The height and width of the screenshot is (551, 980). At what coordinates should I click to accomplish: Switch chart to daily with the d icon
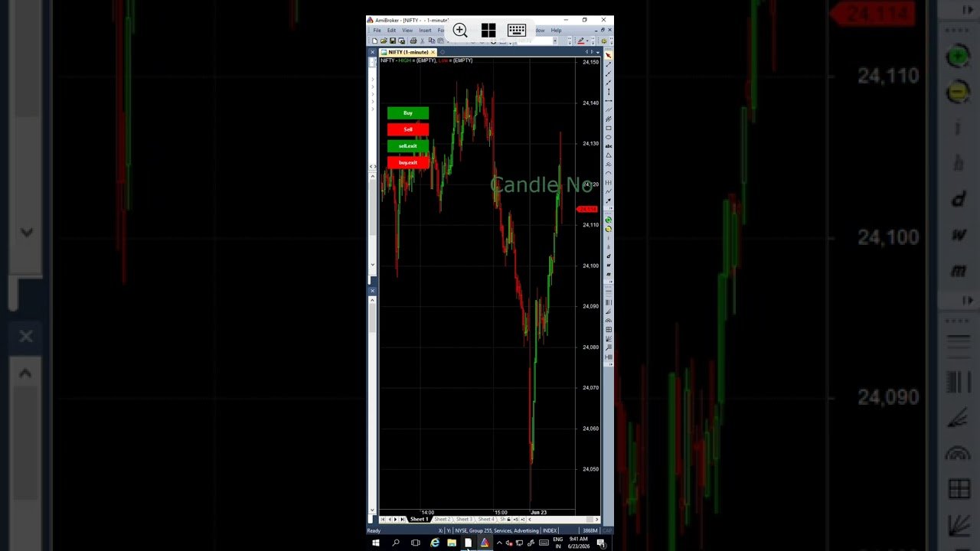(609, 256)
